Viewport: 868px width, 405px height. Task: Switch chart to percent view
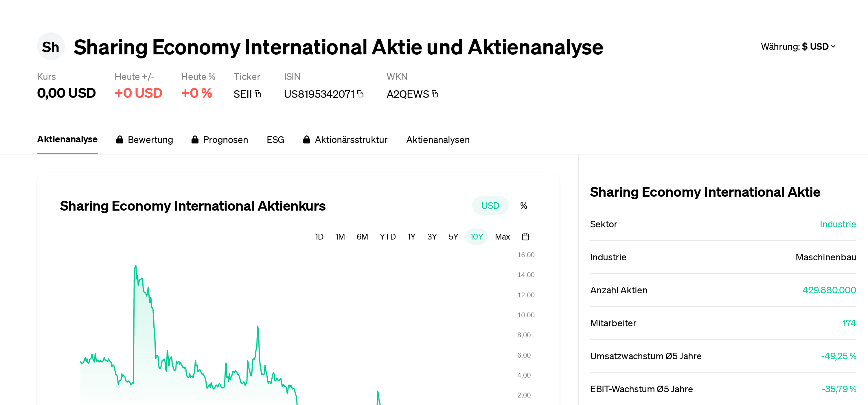524,205
